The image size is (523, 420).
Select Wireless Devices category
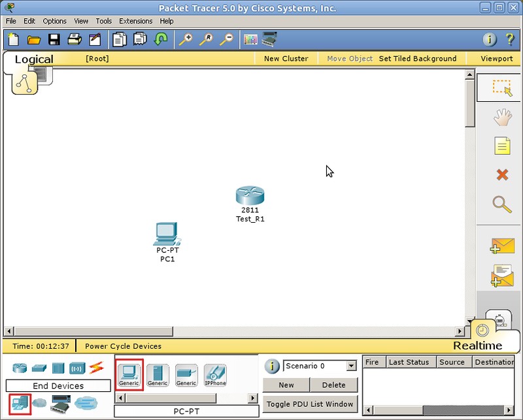pyautogui.click(x=77, y=368)
